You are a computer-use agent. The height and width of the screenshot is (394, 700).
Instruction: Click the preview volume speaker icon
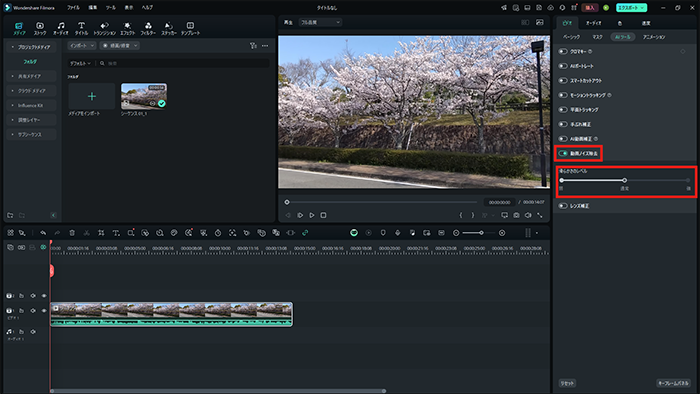tap(528, 215)
